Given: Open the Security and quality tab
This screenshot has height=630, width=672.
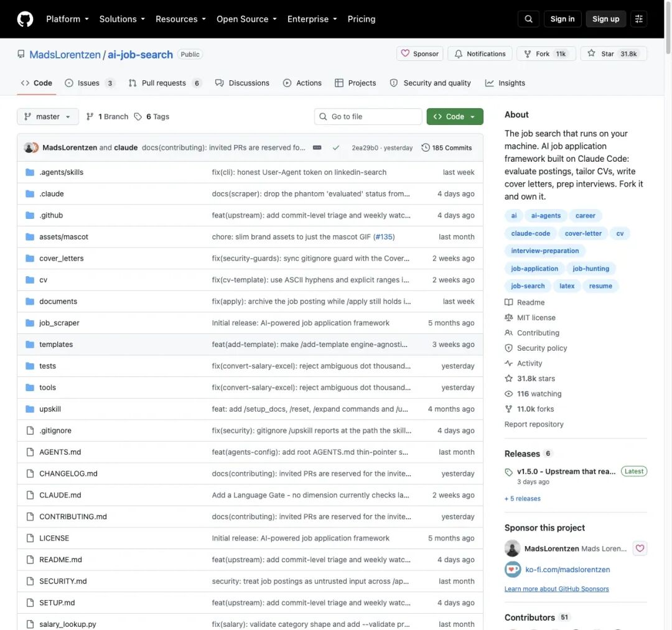Looking at the screenshot, I should [431, 83].
